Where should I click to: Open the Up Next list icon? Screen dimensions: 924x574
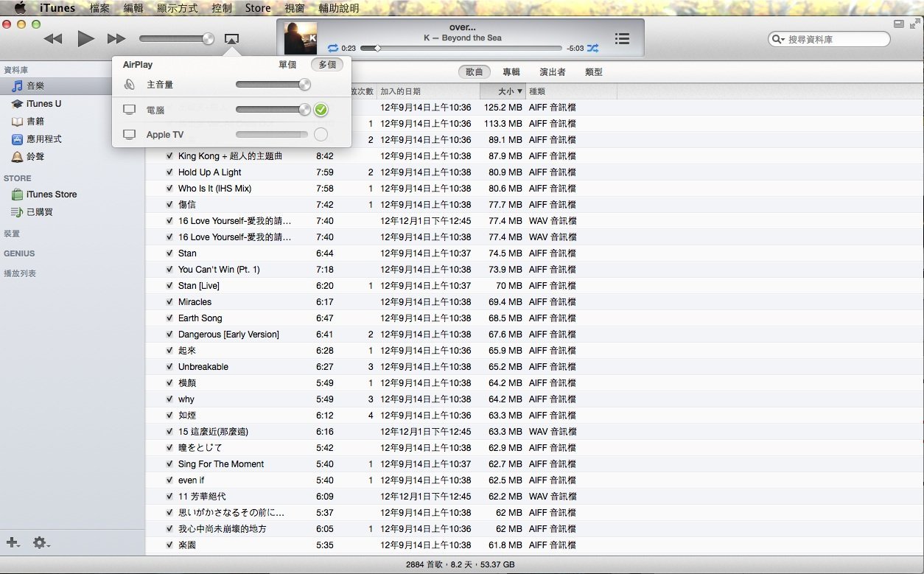point(622,39)
